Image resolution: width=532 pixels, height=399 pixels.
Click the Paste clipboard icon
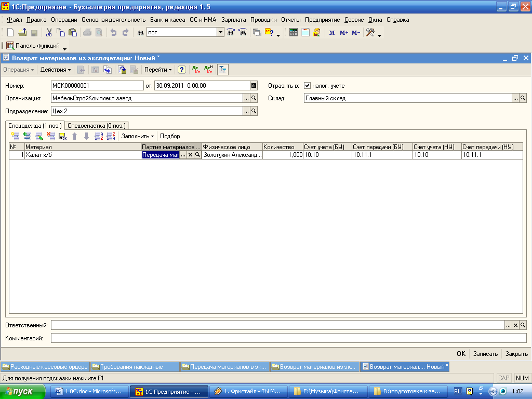[x=73, y=33]
